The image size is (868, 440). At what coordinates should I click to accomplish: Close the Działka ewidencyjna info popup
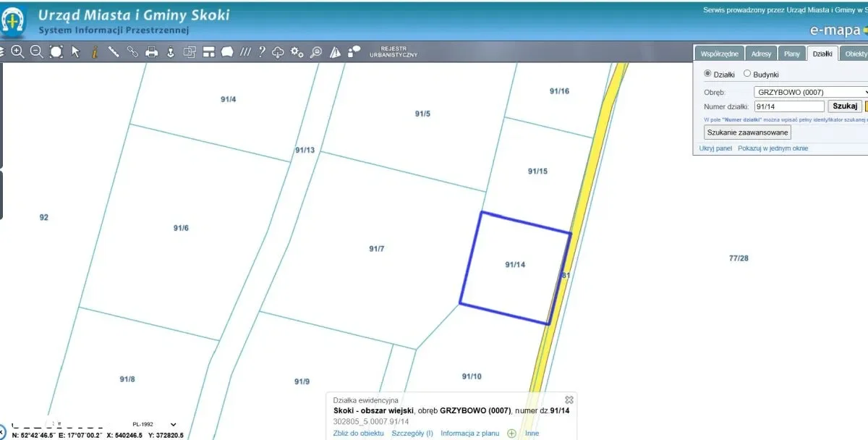pos(569,399)
